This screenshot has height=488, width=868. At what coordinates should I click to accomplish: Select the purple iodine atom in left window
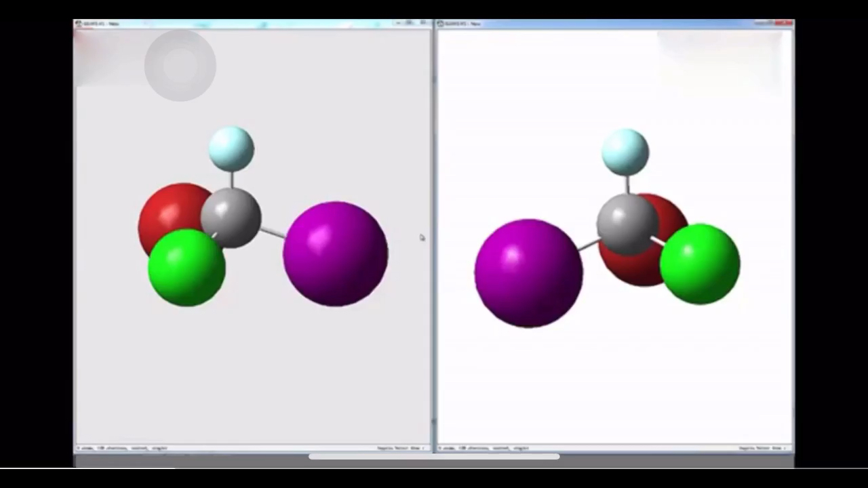(x=336, y=254)
